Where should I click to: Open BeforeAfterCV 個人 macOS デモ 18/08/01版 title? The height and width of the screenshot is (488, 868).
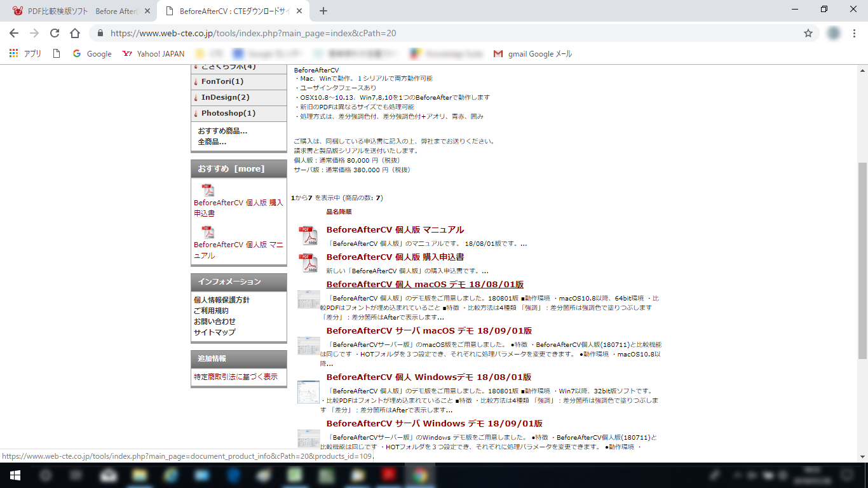click(x=425, y=285)
